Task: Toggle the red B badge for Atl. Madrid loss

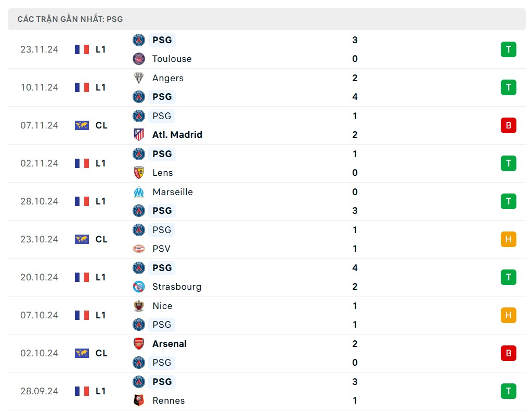Action: (x=508, y=125)
